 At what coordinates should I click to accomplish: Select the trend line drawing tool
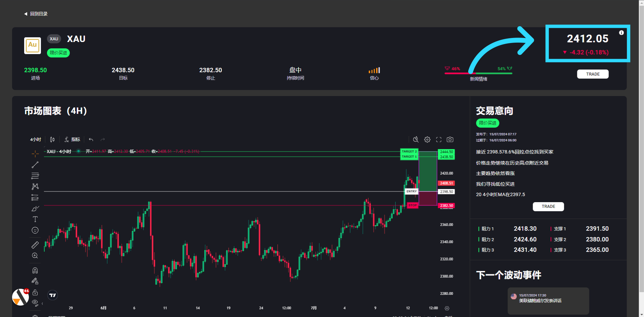[x=35, y=165]
